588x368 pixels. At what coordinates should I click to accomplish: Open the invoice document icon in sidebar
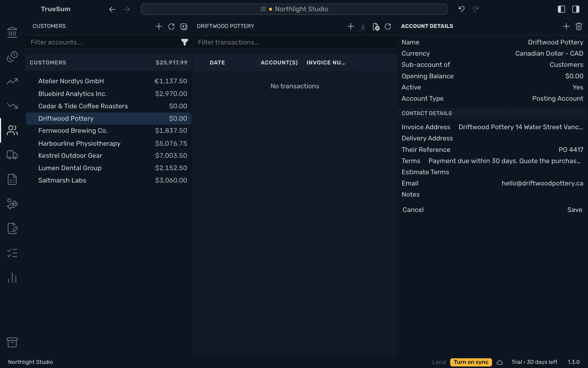(x=12, y=179)
